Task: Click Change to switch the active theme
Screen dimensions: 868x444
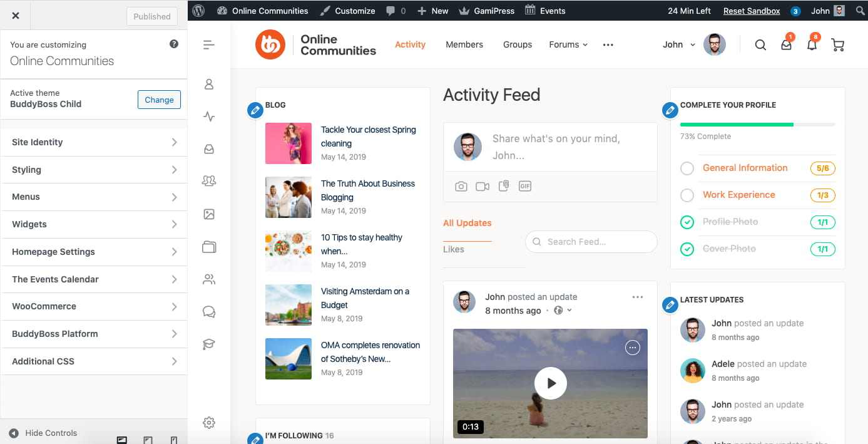Action: pos(159,99)
